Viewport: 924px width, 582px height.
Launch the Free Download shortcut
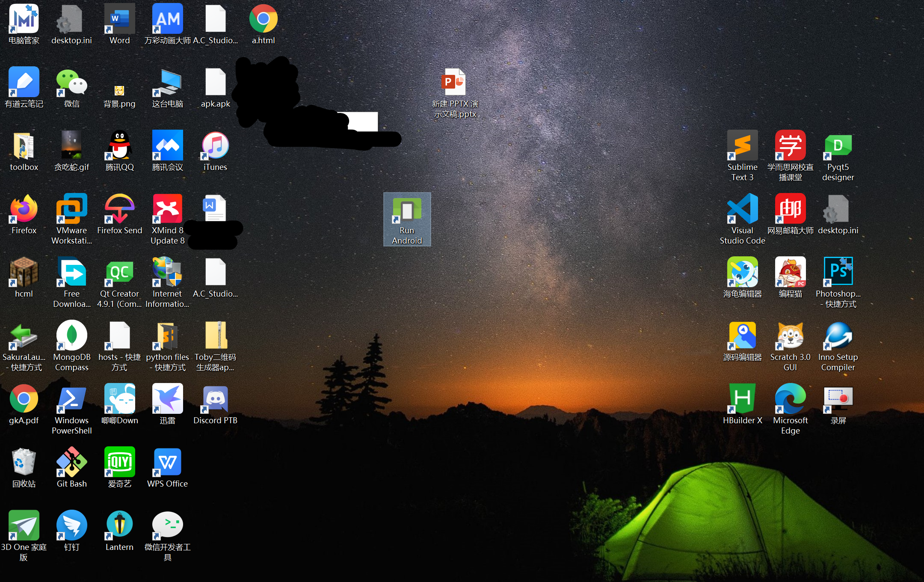pyautogui.click(x=72, y=283)
